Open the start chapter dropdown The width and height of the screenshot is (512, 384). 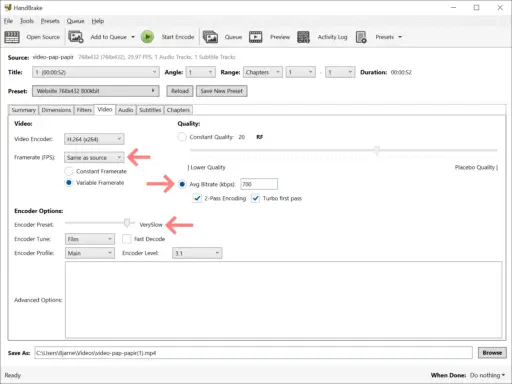pyautogui.click(x=300, y=72)
